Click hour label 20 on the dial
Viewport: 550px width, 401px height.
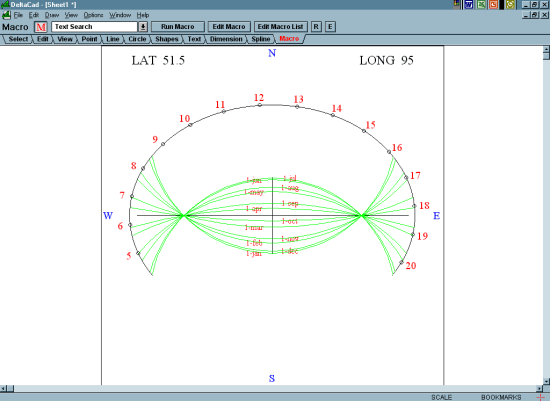(x=411, y=266)
